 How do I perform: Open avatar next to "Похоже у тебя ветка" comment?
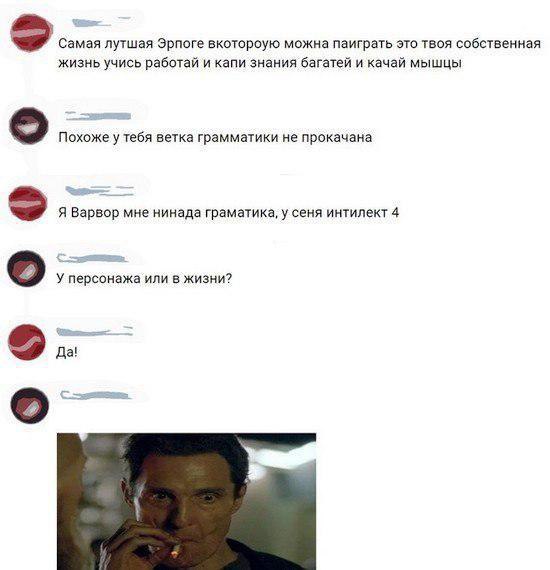point(29,126)
